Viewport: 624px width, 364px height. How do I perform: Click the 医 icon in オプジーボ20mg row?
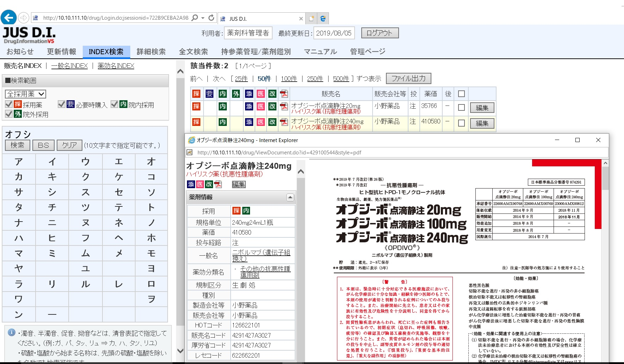(261, 106)
